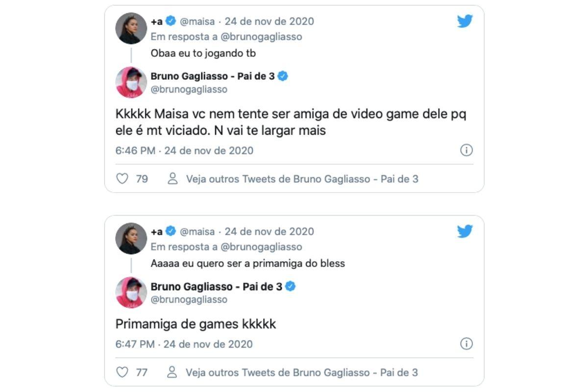The width and height of the screenshot is (588, 392).
Task: Click person icon in second tweet footer
Action: click(172, 372)
